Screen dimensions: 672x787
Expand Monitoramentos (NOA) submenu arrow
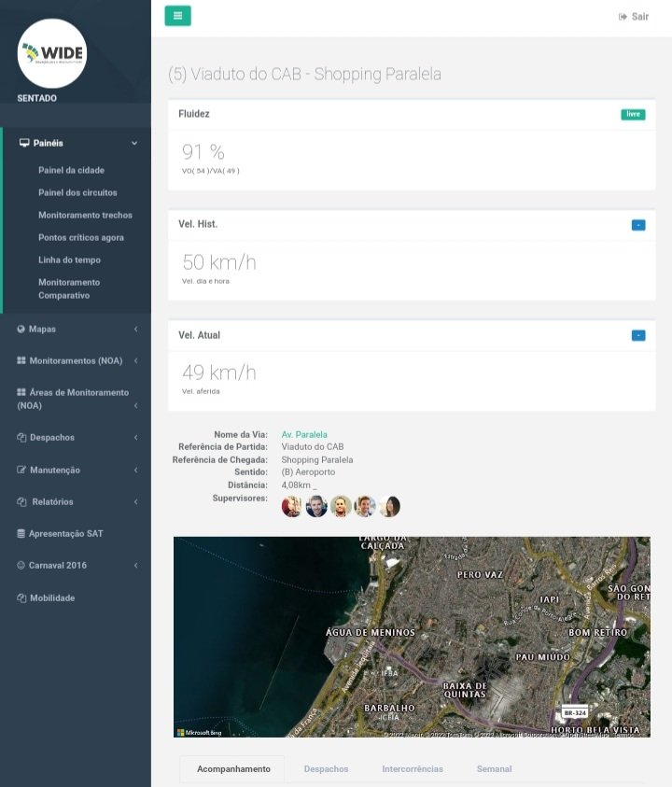(x=135, y=360)
